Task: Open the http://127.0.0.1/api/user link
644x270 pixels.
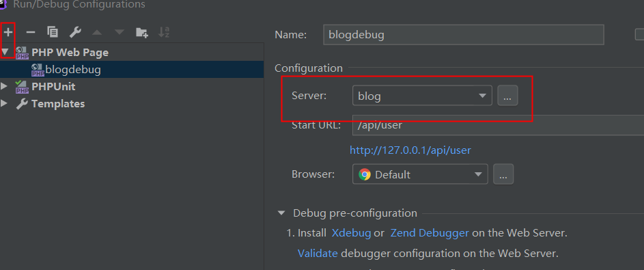Action: [410, 150]
